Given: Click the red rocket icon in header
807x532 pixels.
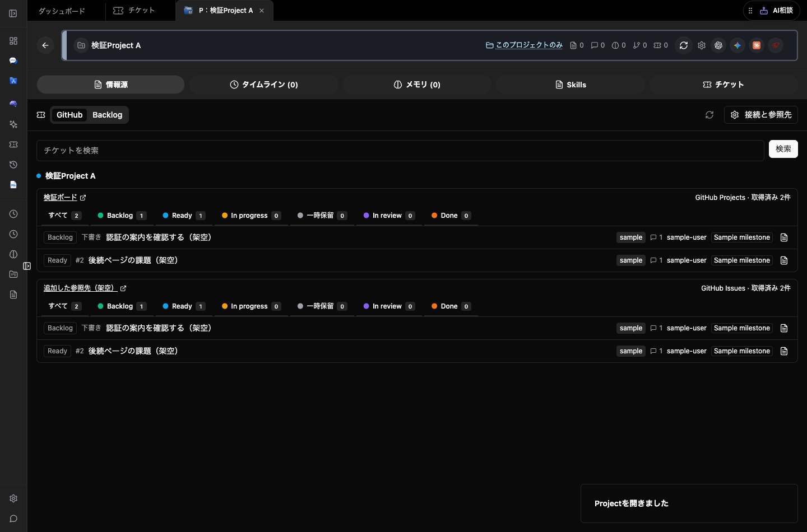Looking at the screenshot, I should 776,45.
